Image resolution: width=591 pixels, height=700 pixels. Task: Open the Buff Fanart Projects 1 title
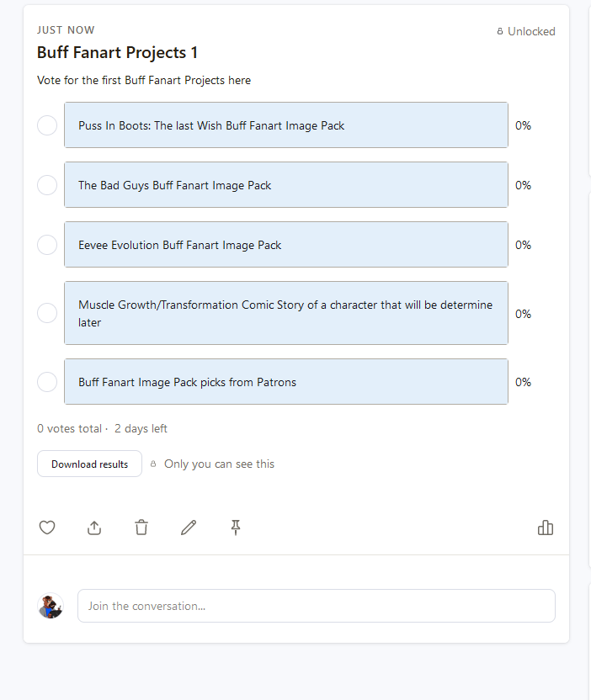point(117,53)
